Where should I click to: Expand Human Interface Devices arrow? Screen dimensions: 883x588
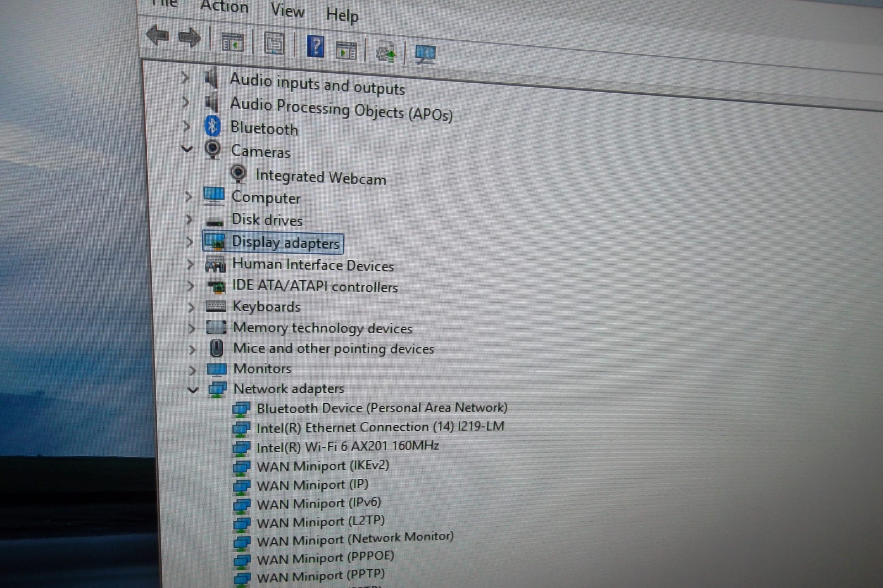click(x=190, y=264)
